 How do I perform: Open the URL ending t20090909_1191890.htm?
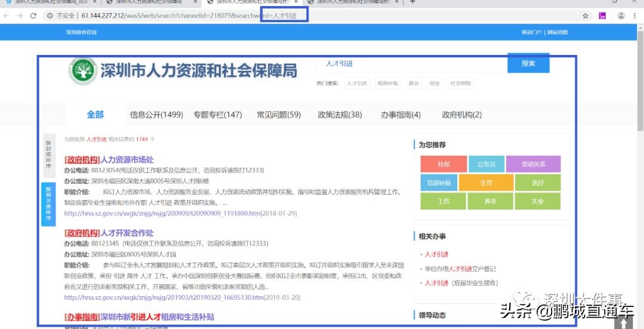pyautogui.click(x=162, y=213)
